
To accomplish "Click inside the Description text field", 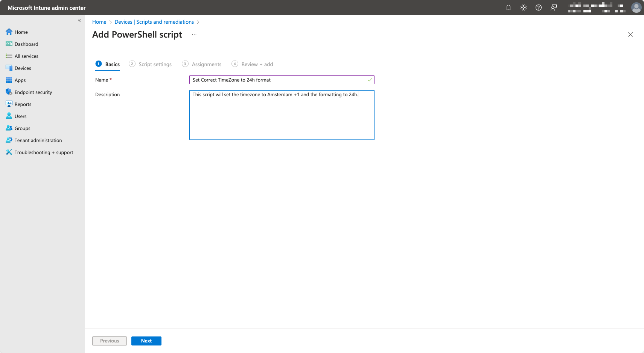I will (x=282, y=115).
